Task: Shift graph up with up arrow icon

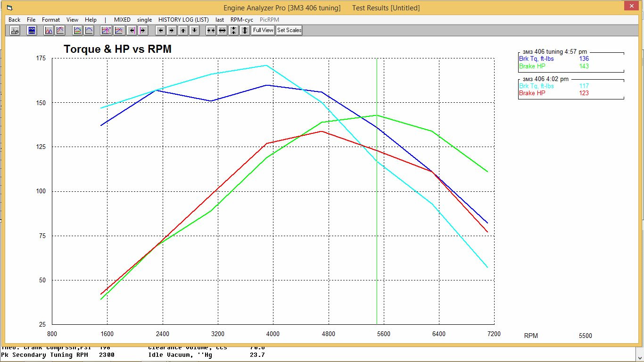Action: click(183, 31)
